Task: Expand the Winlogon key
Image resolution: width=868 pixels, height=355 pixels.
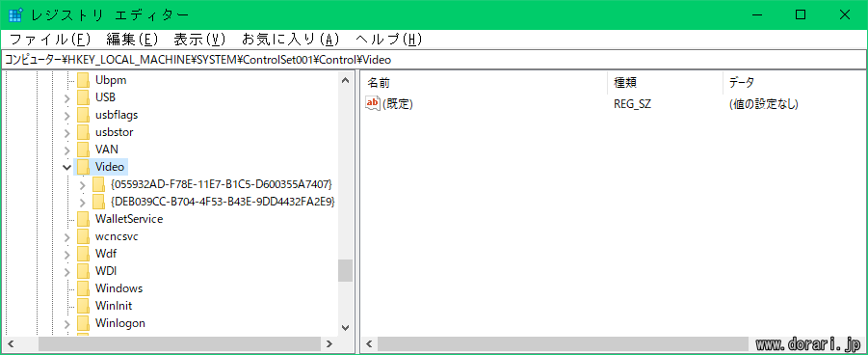Action: tap(67, 324)
